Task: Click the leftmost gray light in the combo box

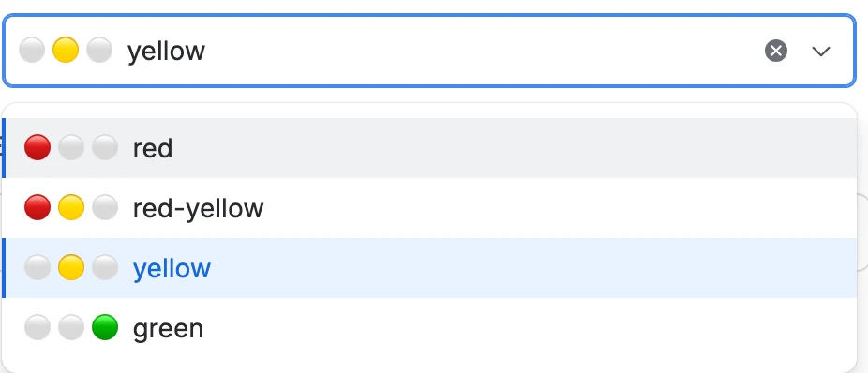Action: click(32, 50)
